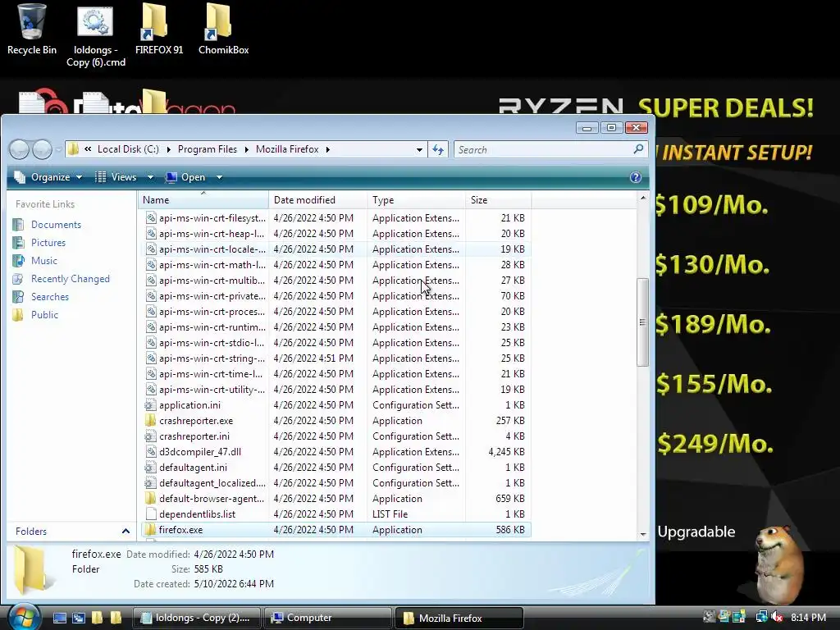Open Explorer Help question mark icon
This screenshot has height=630, width=840.
click(636, 177)
